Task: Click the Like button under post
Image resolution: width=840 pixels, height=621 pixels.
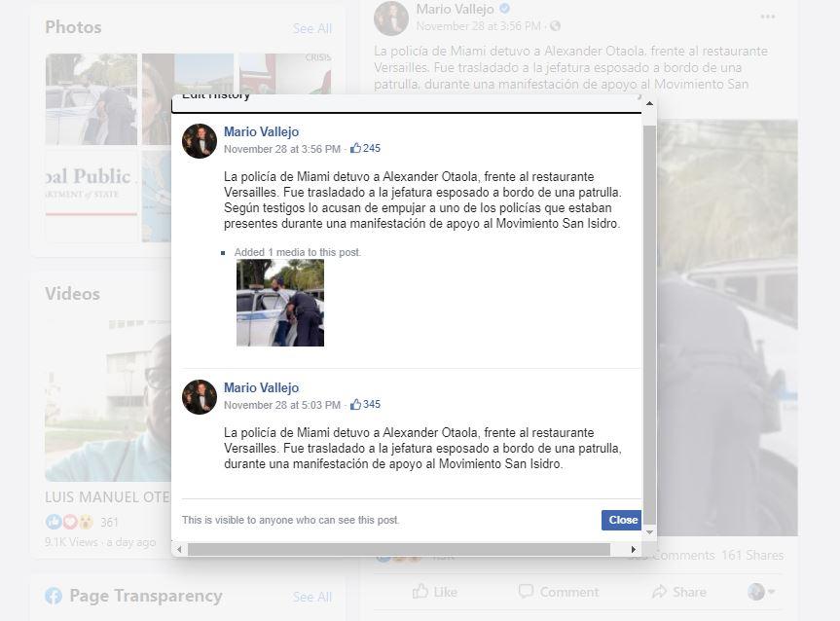Action: coord(434,592)
